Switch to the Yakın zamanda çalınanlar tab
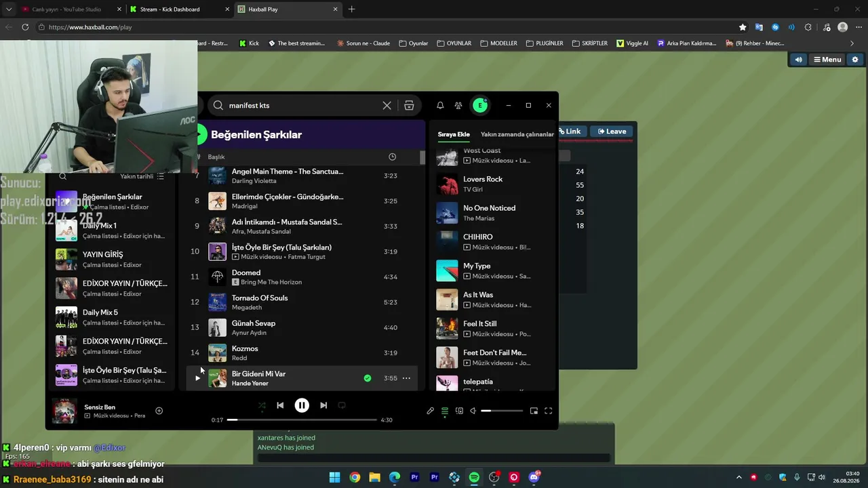 [517, 134]
